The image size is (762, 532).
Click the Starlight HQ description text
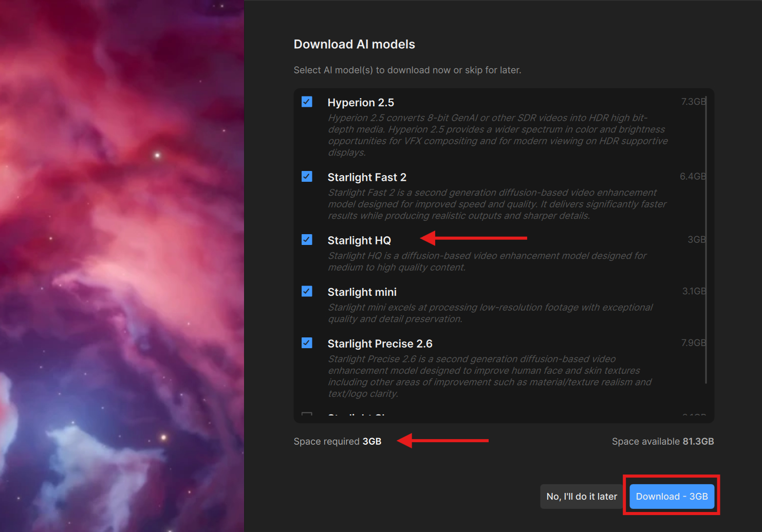(487, 261)
